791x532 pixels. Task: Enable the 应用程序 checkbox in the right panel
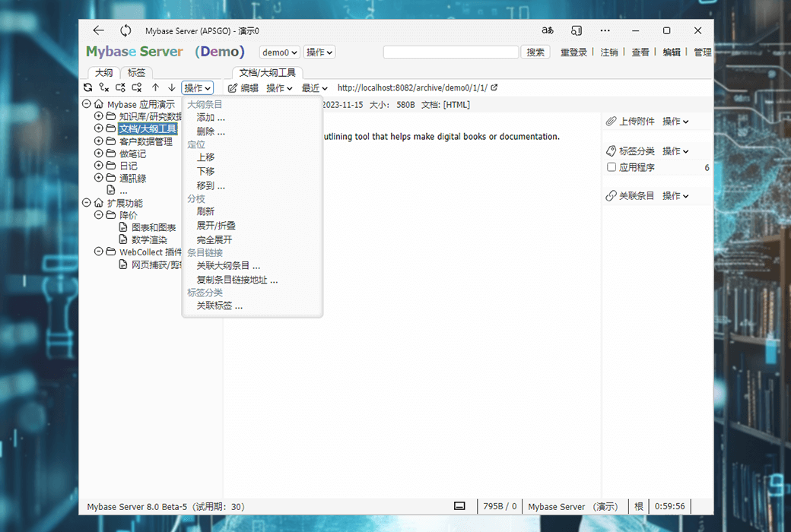(x=611, y=167)
